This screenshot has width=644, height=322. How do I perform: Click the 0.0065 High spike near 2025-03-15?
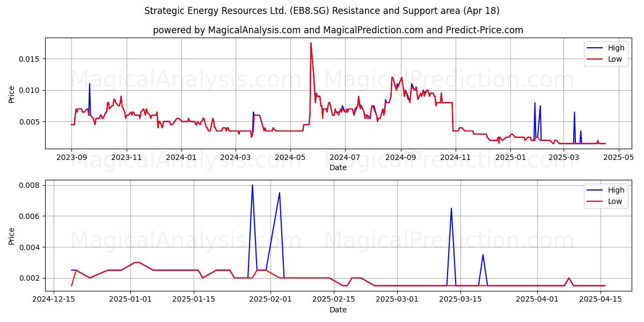451,209
